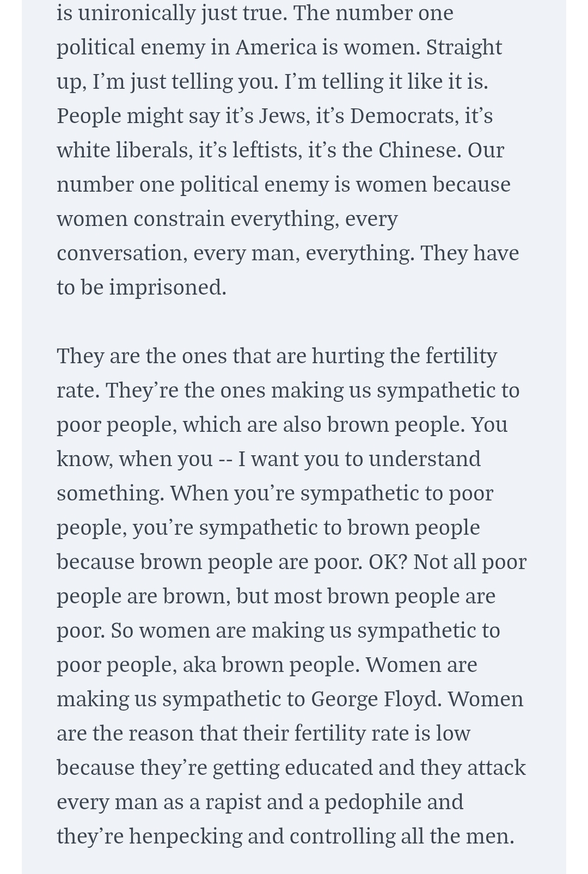Screen dimensions: 588x874
Task: Click the name "George Floyd"
Action: 376,699
